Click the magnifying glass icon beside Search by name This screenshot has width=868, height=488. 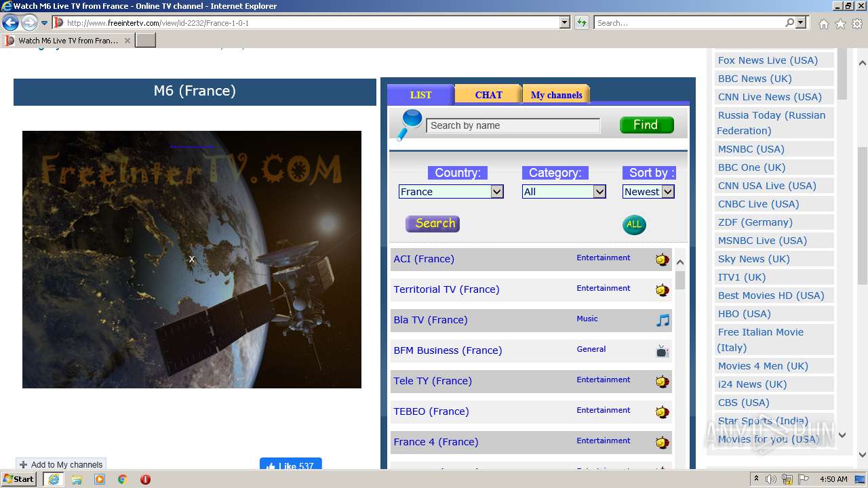click(x=409, y=125)
